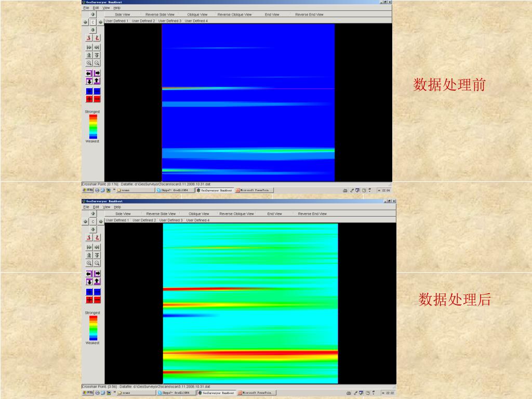Image resolution: width=532 pixels, height=399 pixels.
Task: Select End View in lower window
Action: click(274, 214)
